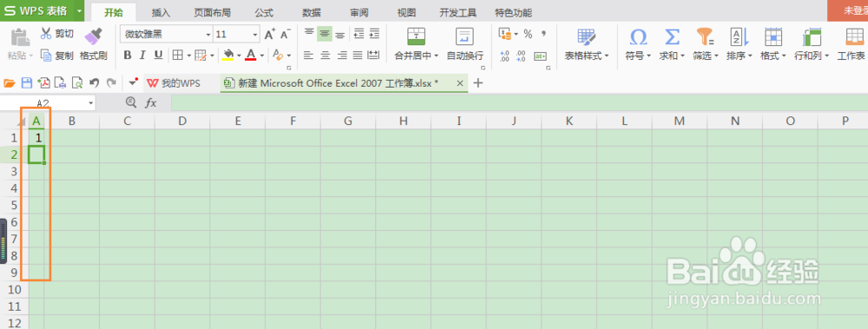The image size is (868, 329).
Task: Increase decimal places
Action: click(504, 56)
